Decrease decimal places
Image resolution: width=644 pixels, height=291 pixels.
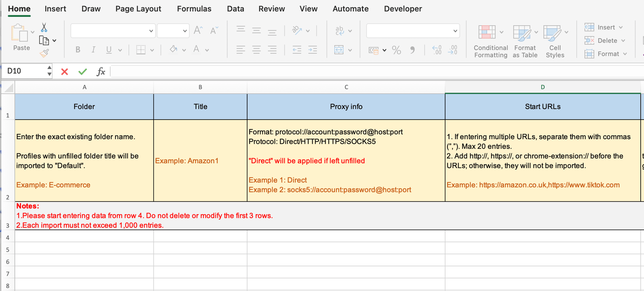coord(452,50)
